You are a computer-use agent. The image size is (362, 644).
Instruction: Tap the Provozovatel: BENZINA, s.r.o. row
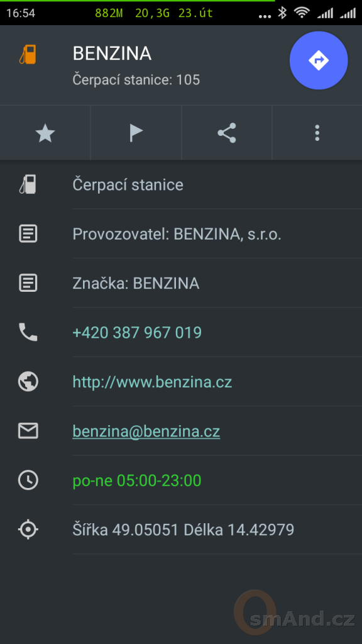point(181,234)
